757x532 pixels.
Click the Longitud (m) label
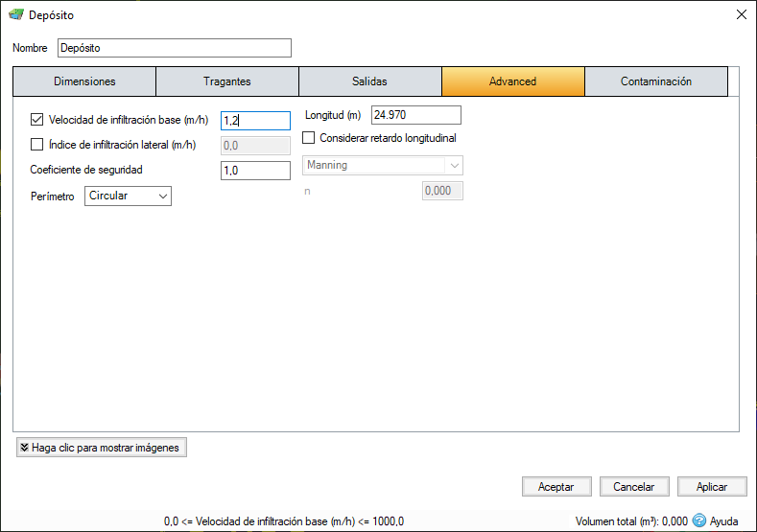[x=333, y=115]
